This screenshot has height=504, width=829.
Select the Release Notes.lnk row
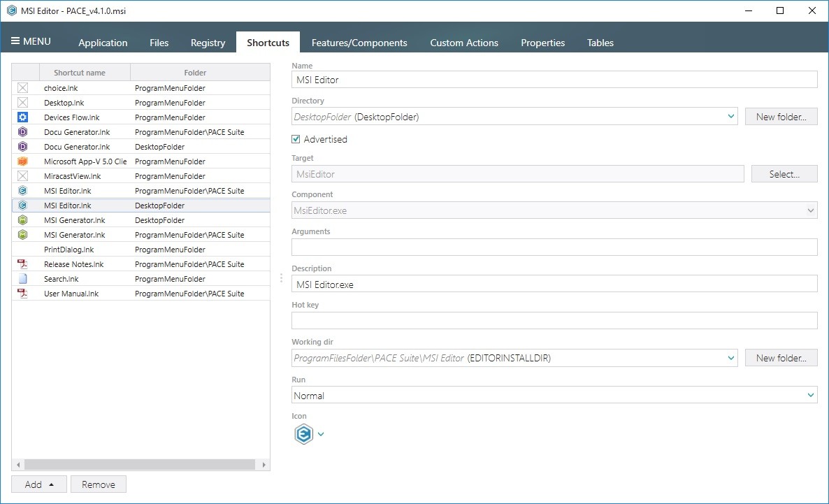click(140, 264)
